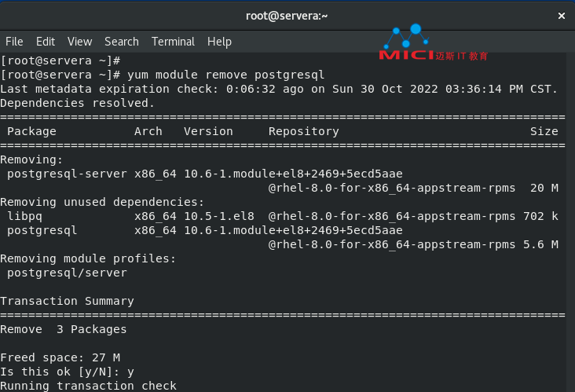Screen dimensions: 575x392
Task: Click the yum module remove postgresql command
Action: tap(226, 75)
